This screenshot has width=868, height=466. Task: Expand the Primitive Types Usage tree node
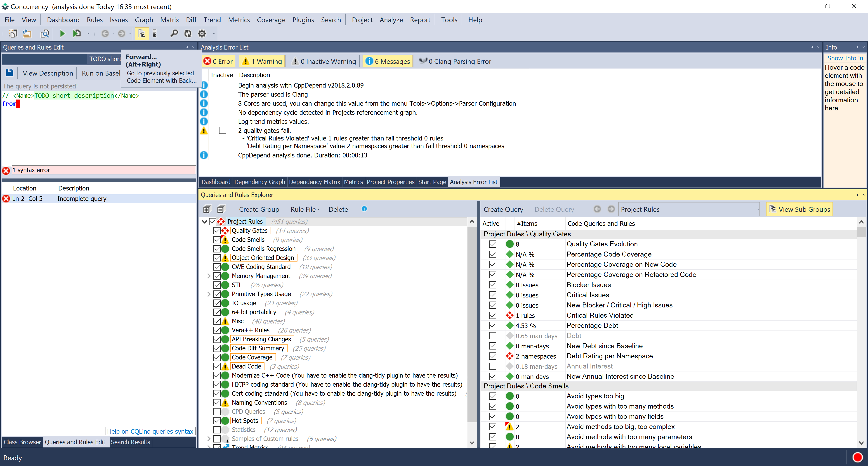[x=209, y=294]
